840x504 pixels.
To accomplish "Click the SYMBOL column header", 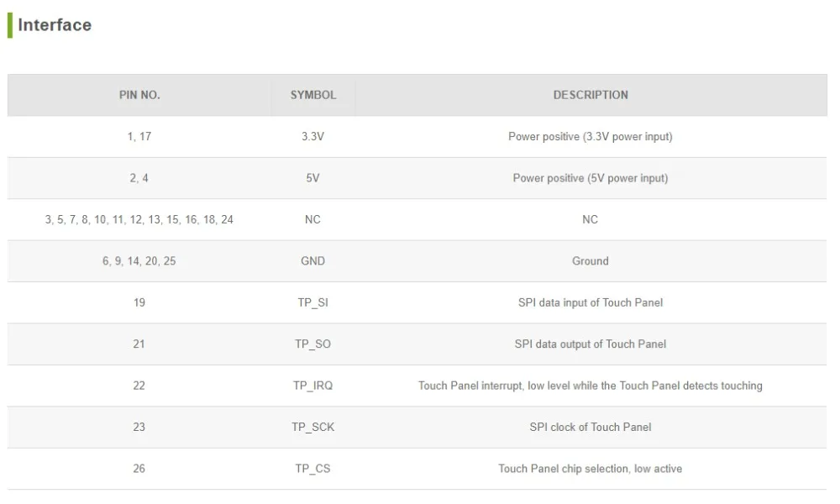I will [313, 95].
